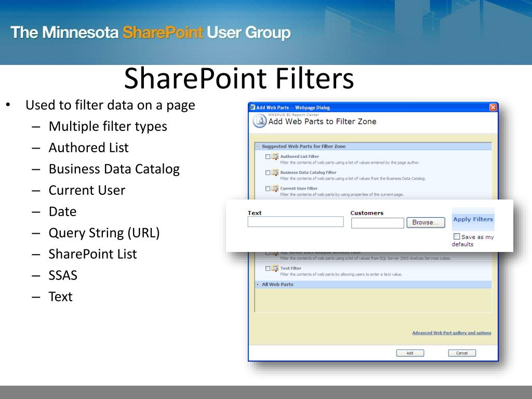Click inside the Customers input field
The width and height of the screenshot is (532, 399).
(378, 223)
